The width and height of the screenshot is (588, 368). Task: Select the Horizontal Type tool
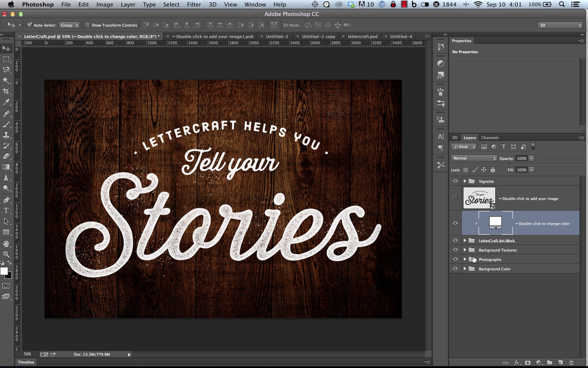(6, 210)
